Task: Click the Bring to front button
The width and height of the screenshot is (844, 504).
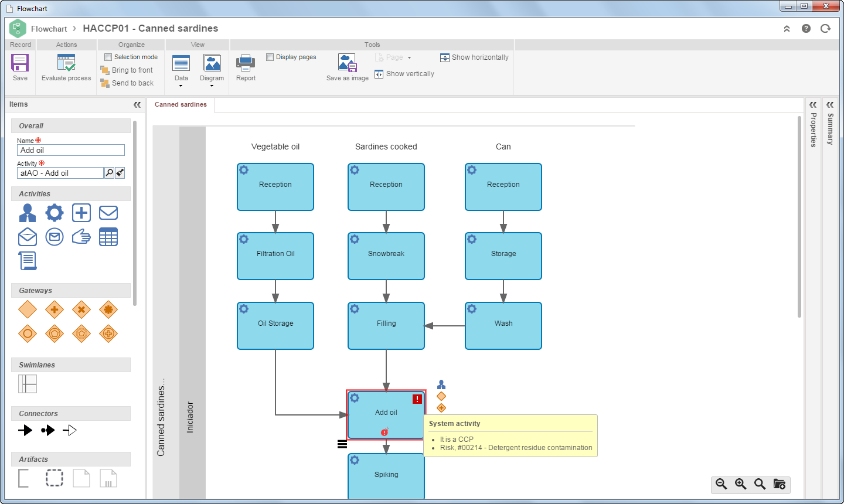Action: coord(127,70)
